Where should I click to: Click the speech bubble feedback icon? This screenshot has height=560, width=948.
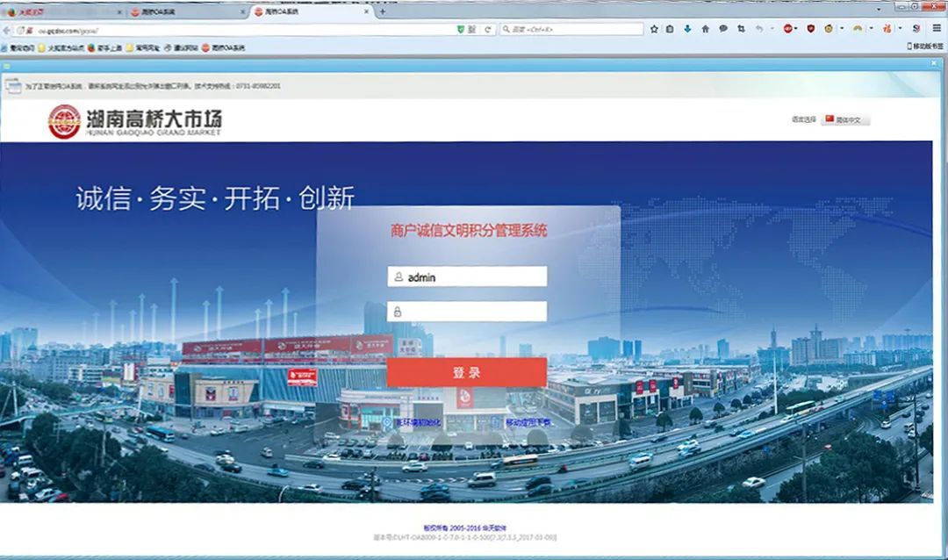coord(723,29)
